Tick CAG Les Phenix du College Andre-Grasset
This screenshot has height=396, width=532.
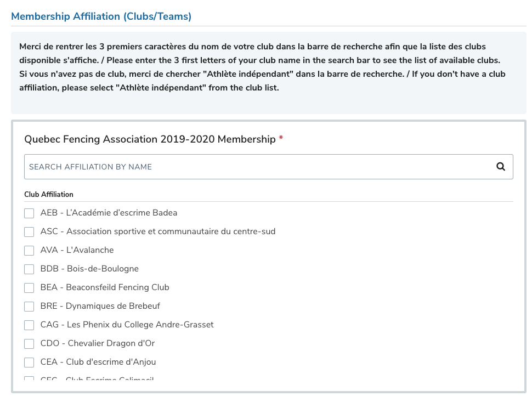click(x=29, y=325)
